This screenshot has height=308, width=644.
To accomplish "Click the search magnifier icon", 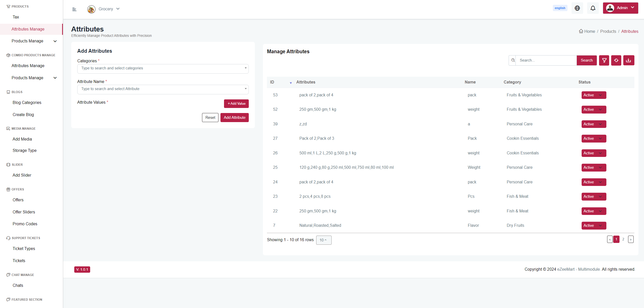I will point(513,60).
